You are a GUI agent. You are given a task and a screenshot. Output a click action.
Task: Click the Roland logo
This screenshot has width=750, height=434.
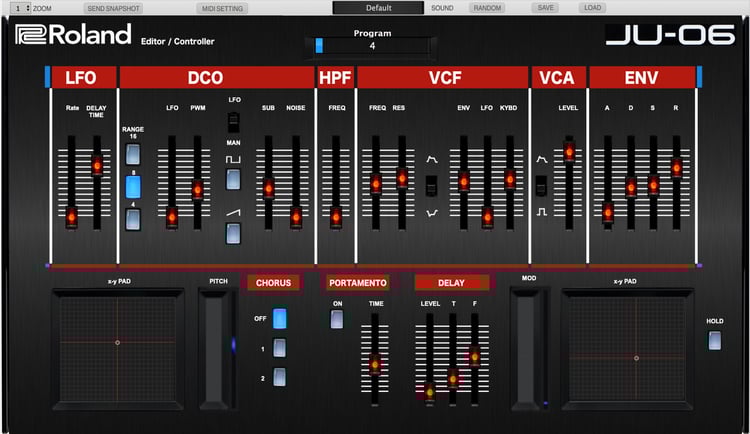(73, 34)
